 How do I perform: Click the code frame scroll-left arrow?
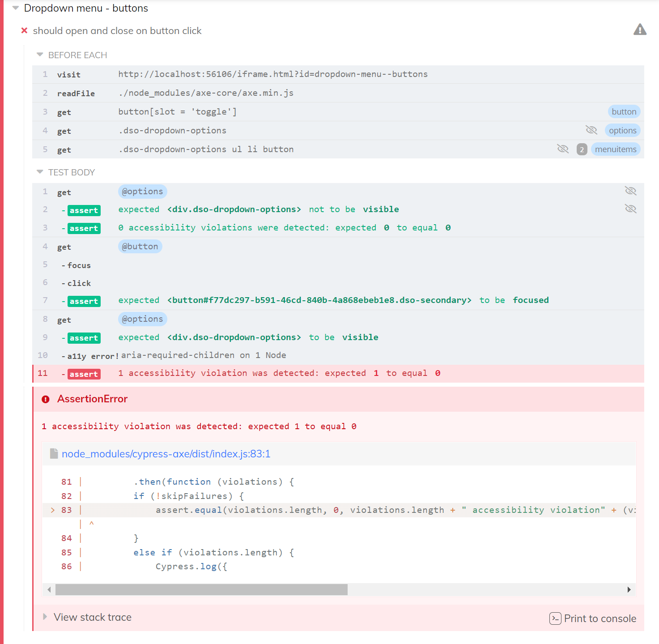coord(49,589)
